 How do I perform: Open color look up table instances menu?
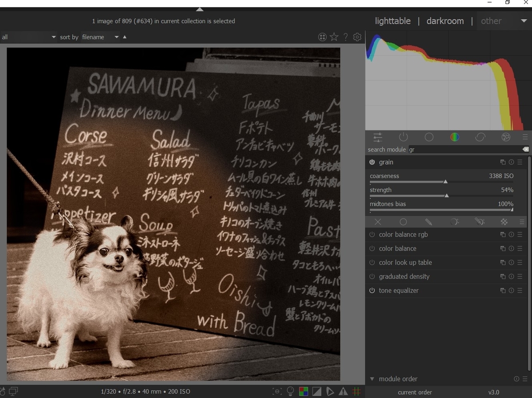(x=503, y=262)
